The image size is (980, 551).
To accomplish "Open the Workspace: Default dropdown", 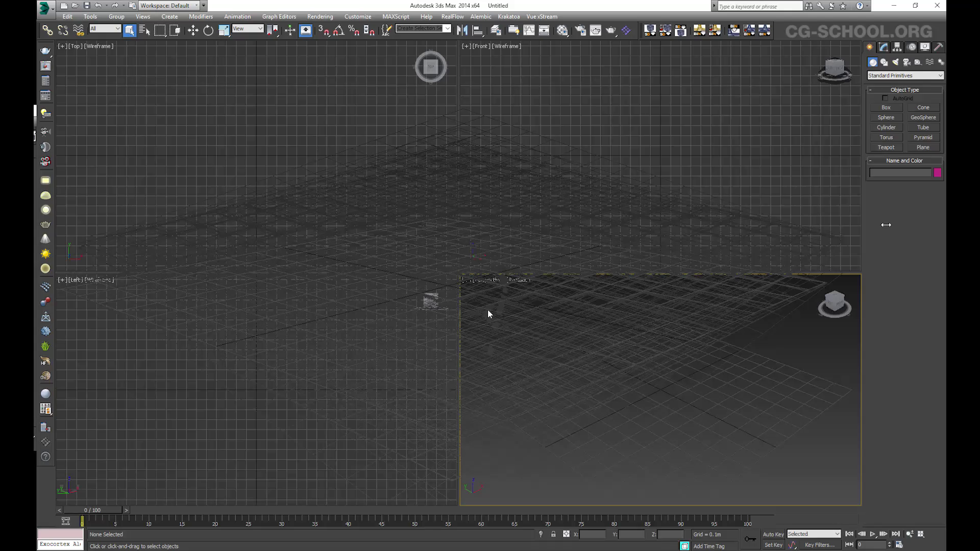I will (x=168, y=6).
